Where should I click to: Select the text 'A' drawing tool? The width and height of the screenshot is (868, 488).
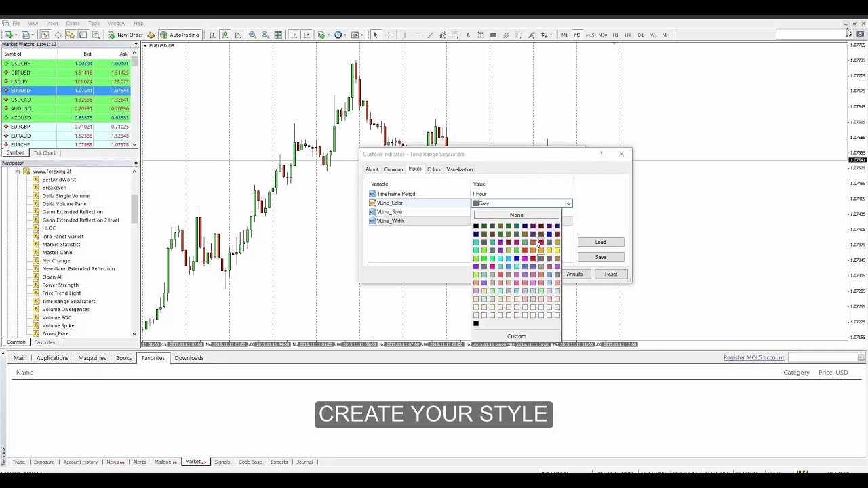pyautogui.click(x=468, y=35)
